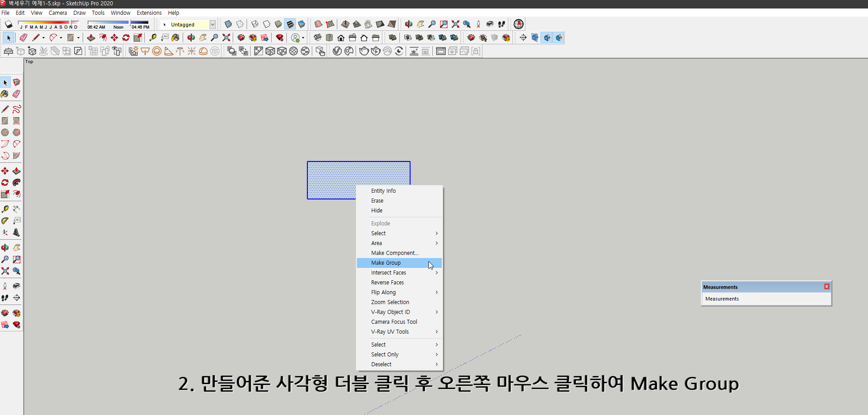Switch to Wireframe display mode
The width and height of the screenshot is (868, 415).
coord(255,24)
